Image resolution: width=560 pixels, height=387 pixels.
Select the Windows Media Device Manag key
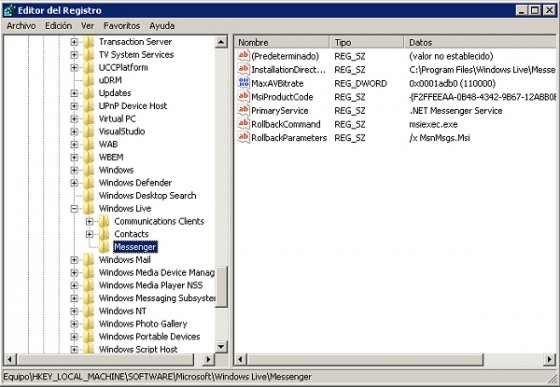point(156,272)
